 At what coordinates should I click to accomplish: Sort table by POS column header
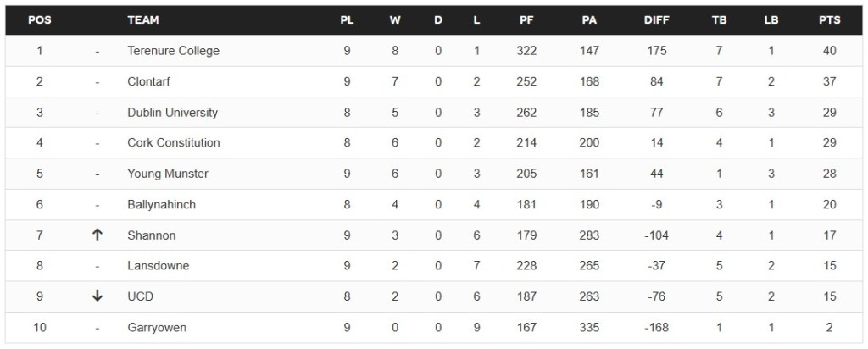point(40,19)
